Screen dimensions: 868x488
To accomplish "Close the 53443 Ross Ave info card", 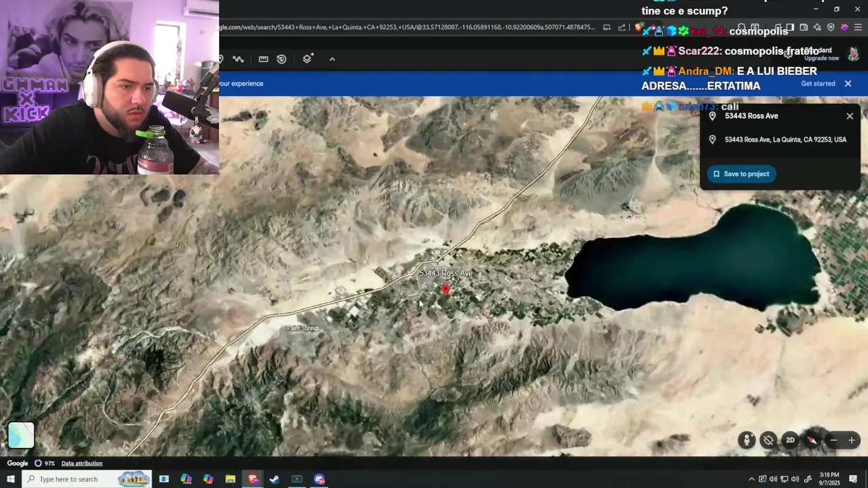I will (x=850, y=116).
